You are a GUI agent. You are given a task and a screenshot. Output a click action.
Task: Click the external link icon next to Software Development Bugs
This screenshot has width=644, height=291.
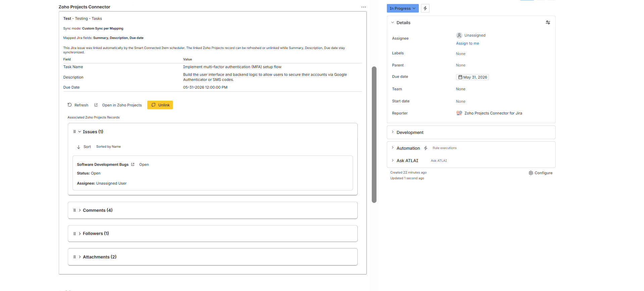(133, 164)
